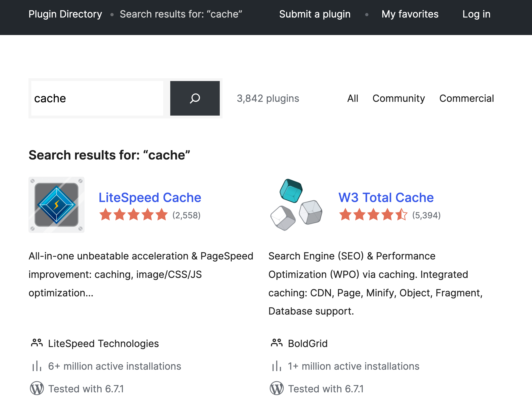Click the WordPress logo under LiteSpeed Cache
Image resolution: width=532 pixels, height=404 pixels.
37,388
